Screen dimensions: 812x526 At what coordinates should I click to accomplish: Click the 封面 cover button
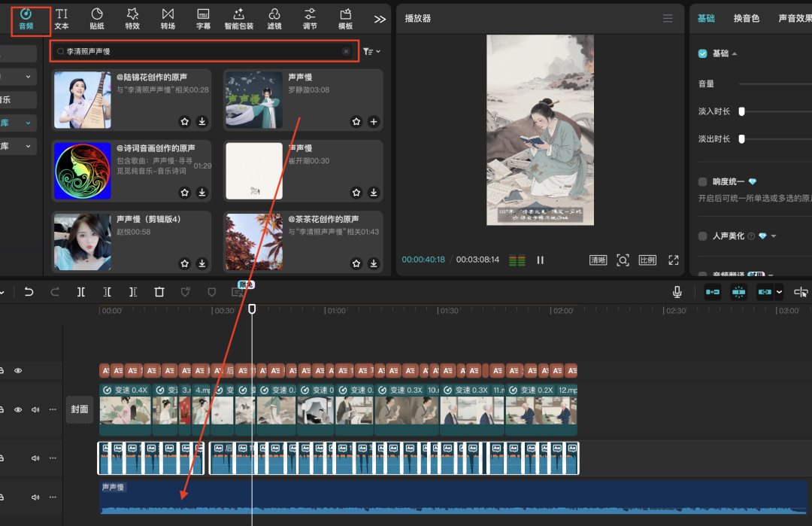80,409
